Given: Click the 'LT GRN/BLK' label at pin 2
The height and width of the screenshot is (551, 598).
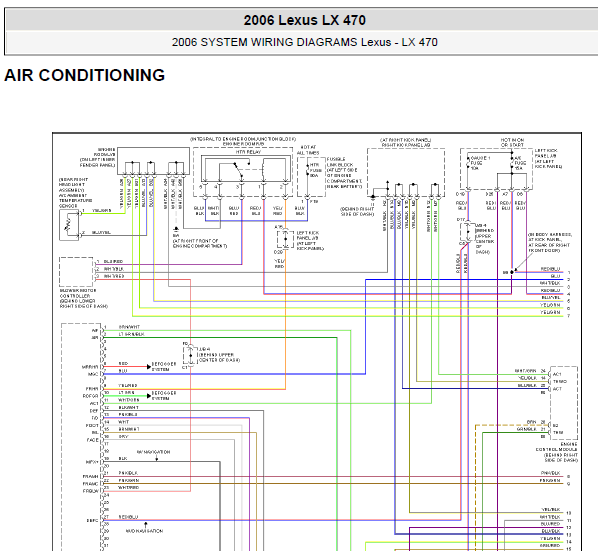Looking at the screenshot, I should (x=132, y=334).
